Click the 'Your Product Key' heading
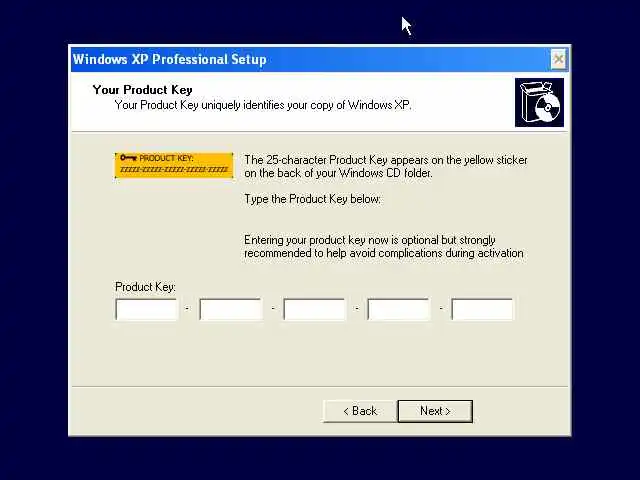The width and height of the screenshot is (640, 480). 142,90
